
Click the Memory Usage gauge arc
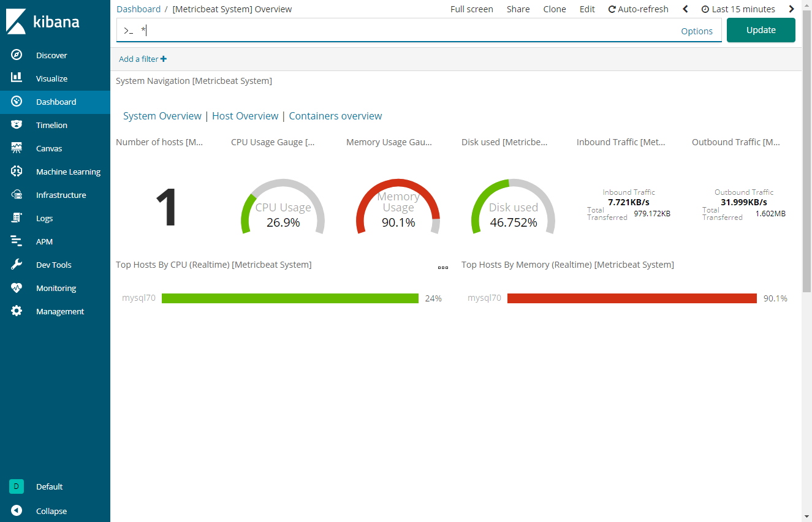click(x=398, y=184)
